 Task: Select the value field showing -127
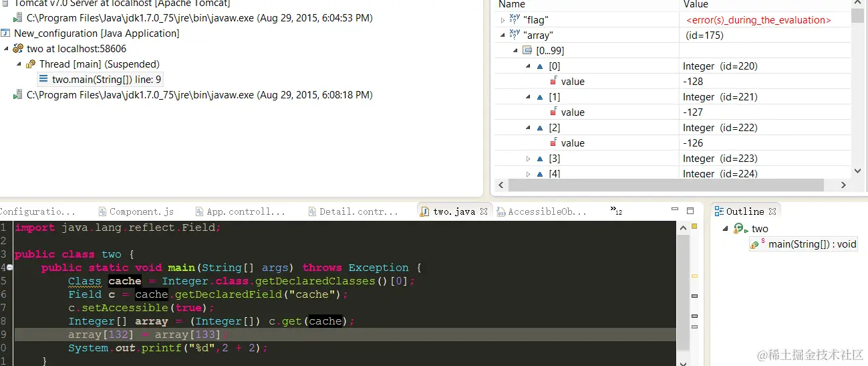(x=693, y=112)
